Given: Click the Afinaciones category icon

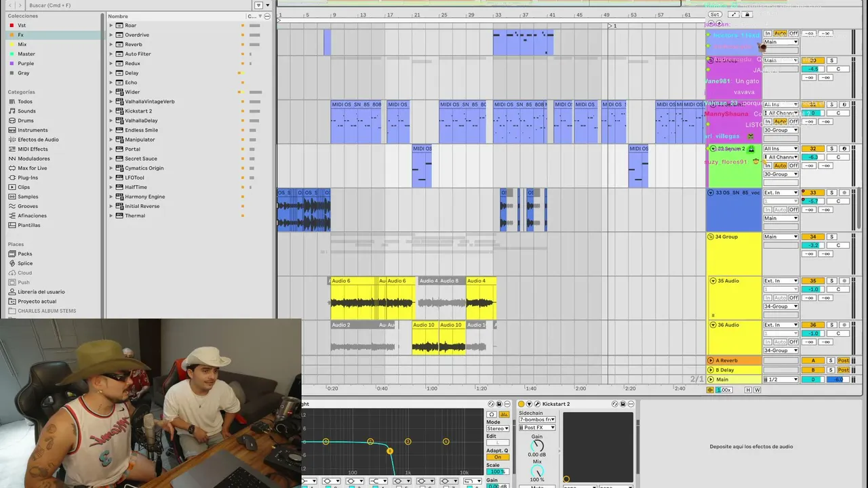Looking at the screenshot, I should tap(12, 216).
